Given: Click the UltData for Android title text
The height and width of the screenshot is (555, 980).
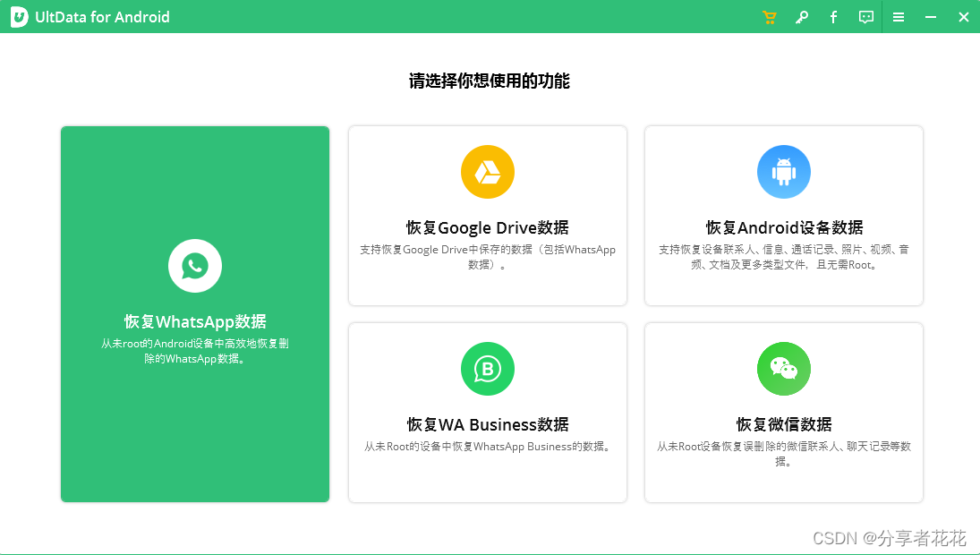Looking at the screenshot, I should 103,17.
